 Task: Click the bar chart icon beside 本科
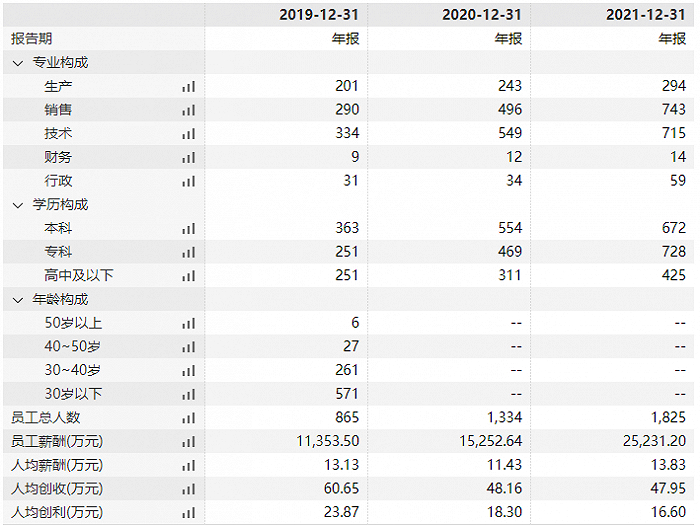pyautogui.click(x=188, y=229)
